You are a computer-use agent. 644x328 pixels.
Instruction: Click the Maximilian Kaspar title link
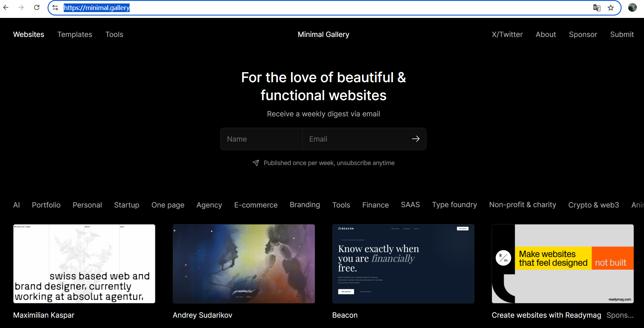click(44, 315)
